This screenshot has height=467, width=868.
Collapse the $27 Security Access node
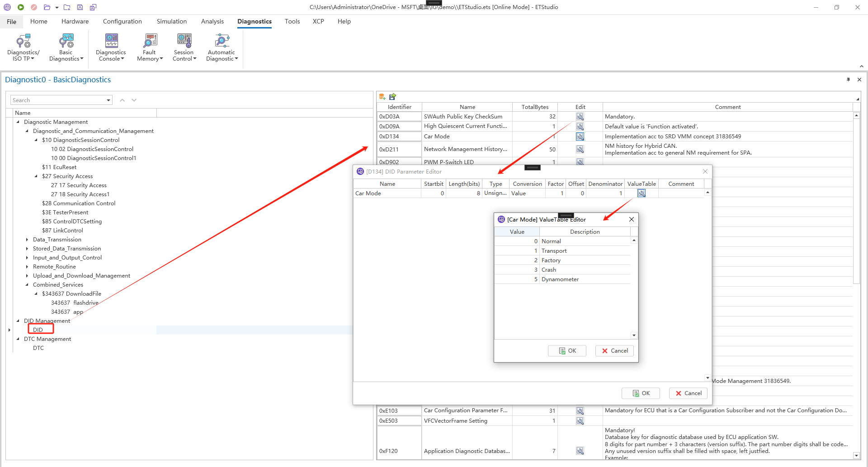[x=36, y=176]
